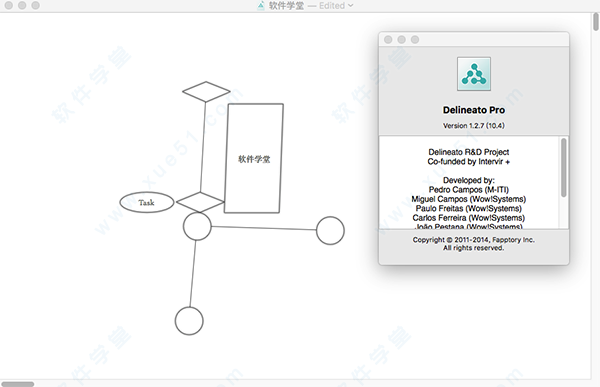
Task: Click 'Co-funded by Intervir +' line
Action: (469, 162)
